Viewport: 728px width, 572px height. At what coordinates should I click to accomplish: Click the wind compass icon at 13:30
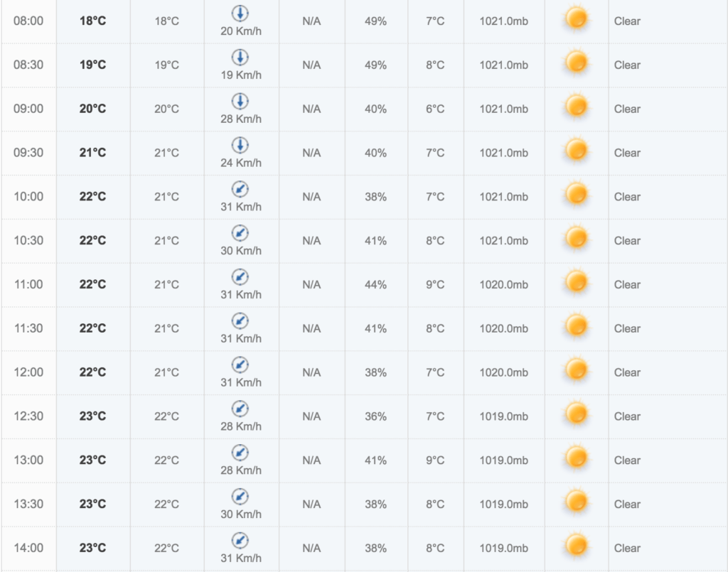point(240,497)
